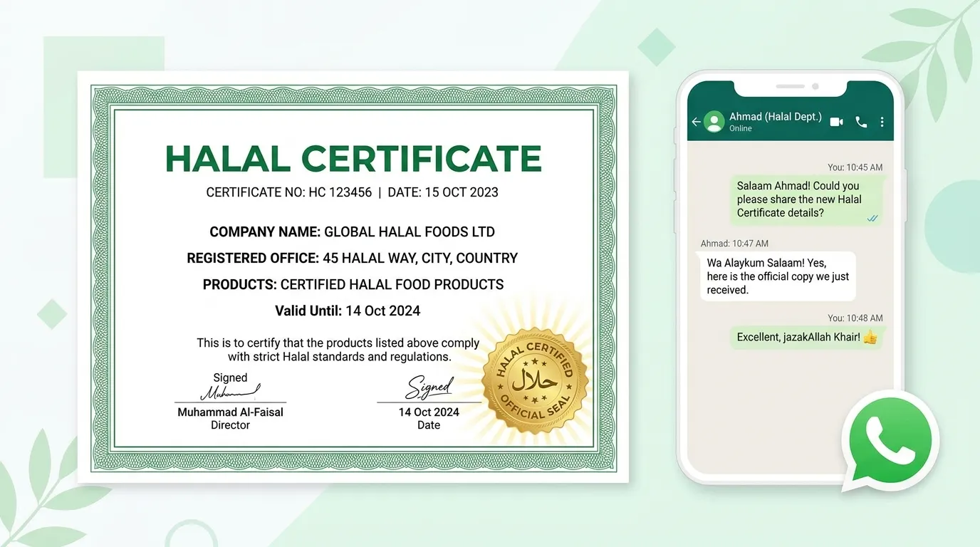Click "14 Oct 2024" above the Date label
The height and width of the screenshot is (547, 980).
[429, 412]
